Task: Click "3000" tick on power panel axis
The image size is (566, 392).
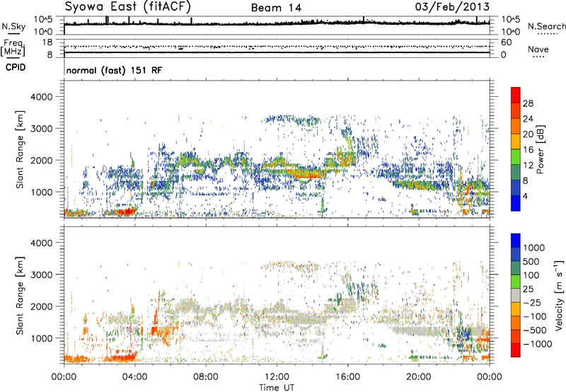Action: [x=42, y=129]
